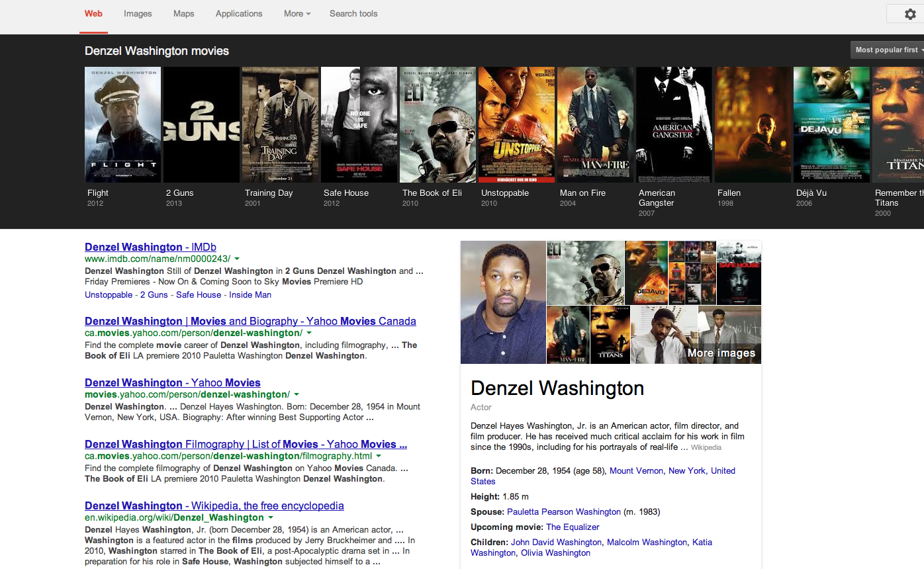Select the Fallen movie poster
924x569 pixels.
(x=753, y=124)
